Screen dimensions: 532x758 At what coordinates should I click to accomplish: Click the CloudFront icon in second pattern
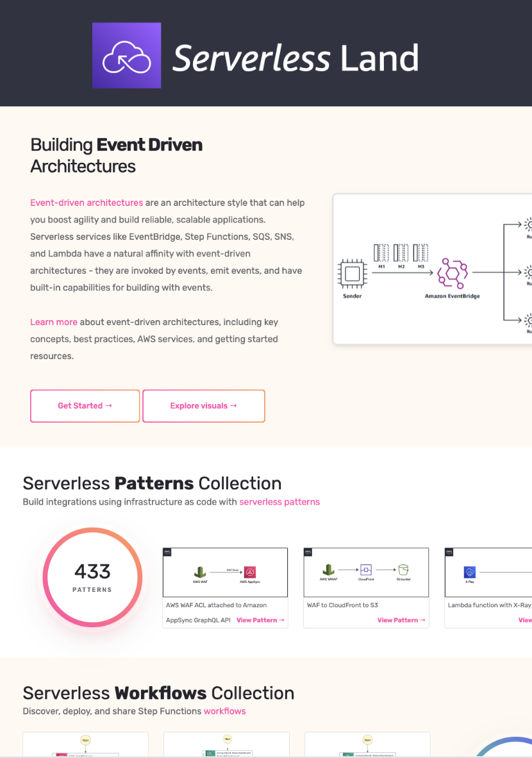(x=366, y=570)
